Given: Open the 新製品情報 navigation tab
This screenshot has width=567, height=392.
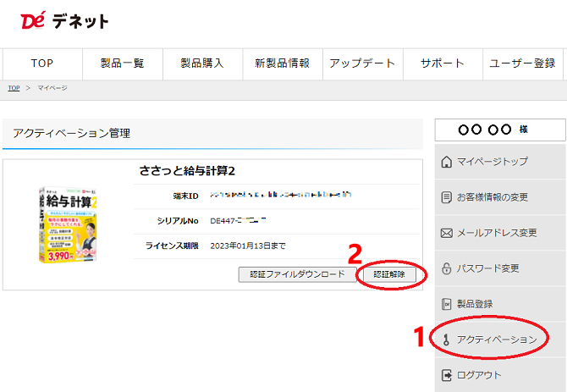Looking at the screenshot, I should pos(283,63).
